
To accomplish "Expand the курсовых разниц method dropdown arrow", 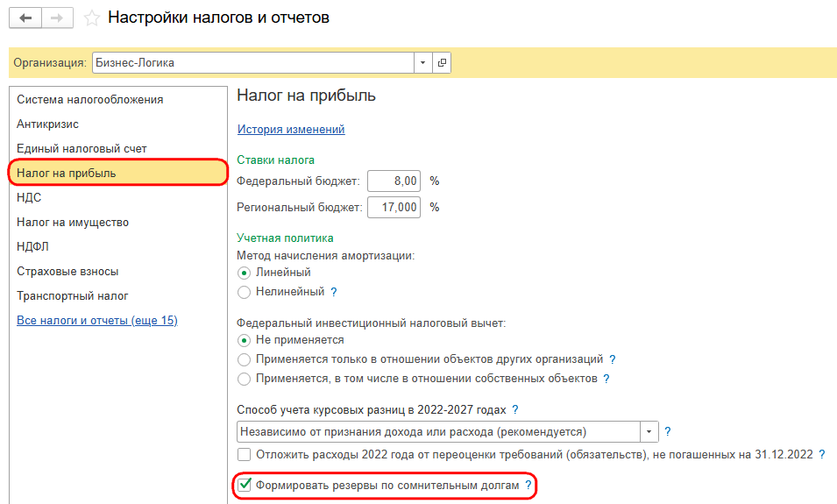I will [x=649, y=431].
